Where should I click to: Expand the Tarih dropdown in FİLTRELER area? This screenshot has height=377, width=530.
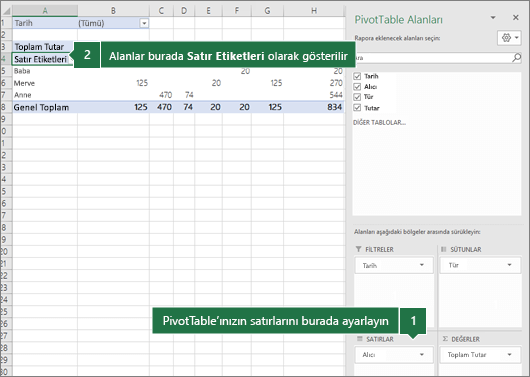(x=421, y=265)
